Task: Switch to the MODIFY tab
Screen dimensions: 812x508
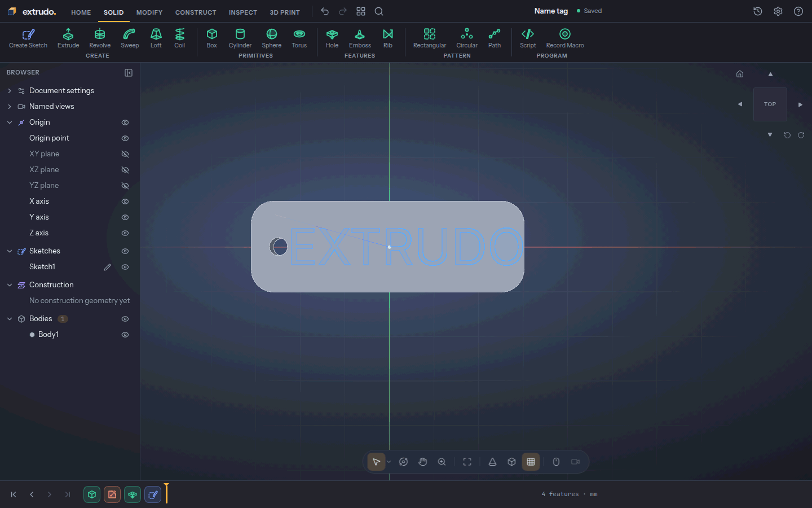Action: [x=149, y=12]
